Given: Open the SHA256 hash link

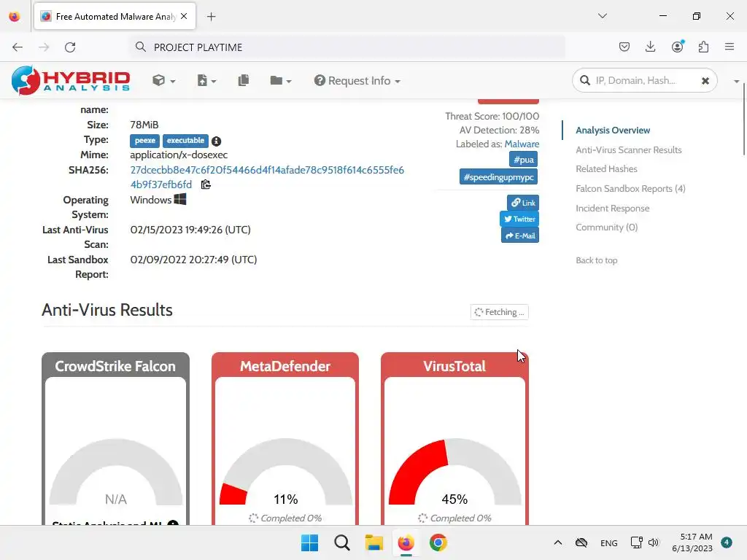Looking at the screenshot, I should click(267, 177).
